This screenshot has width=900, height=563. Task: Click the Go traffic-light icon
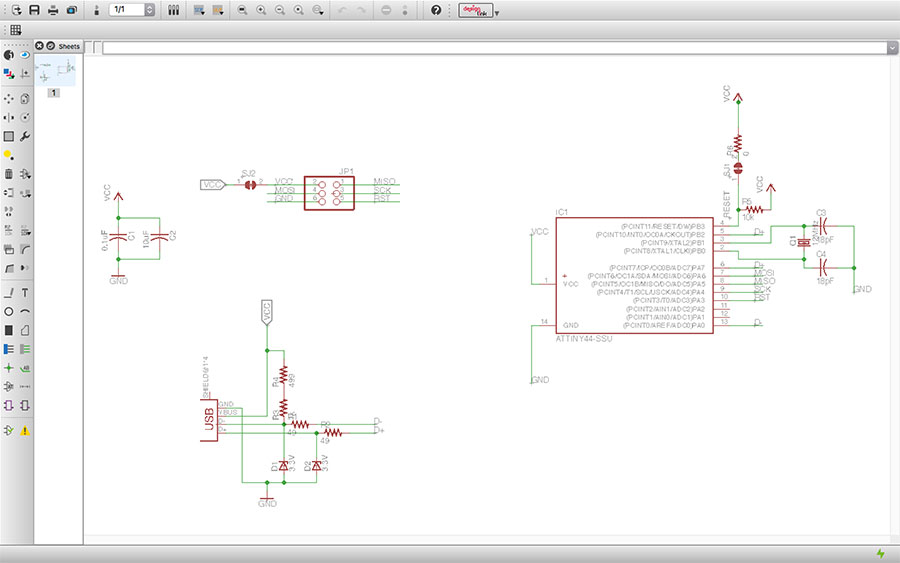[x=405, y=10]
